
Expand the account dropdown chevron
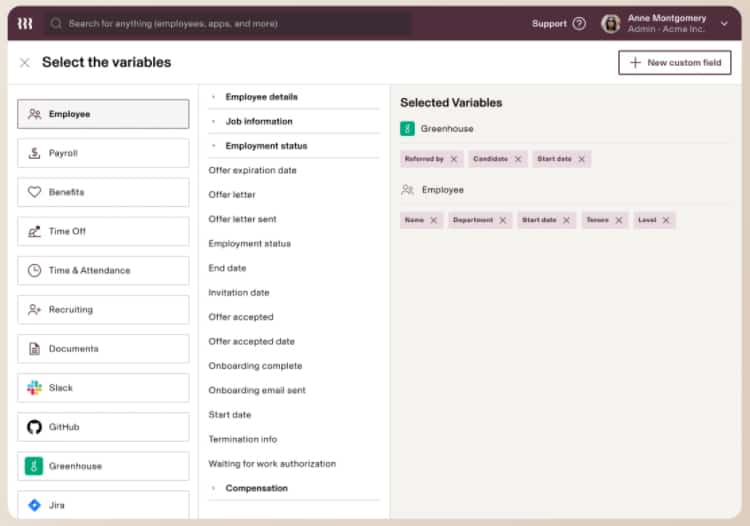click(724, 23)
